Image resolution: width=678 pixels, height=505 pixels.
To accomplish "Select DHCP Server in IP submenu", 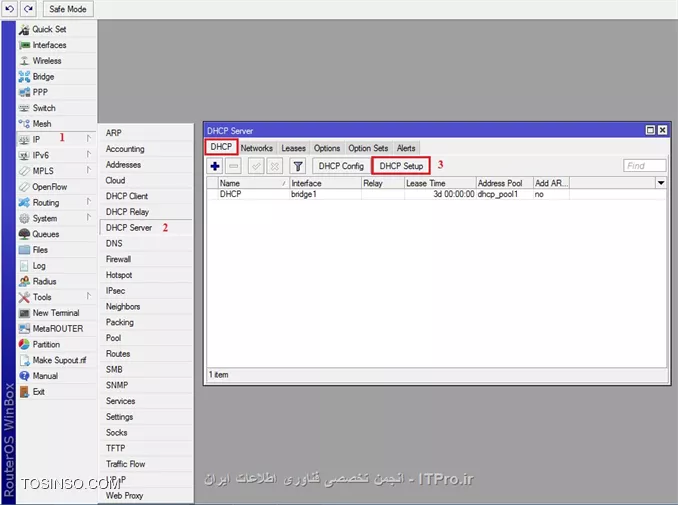I will (x=146, y=228).
